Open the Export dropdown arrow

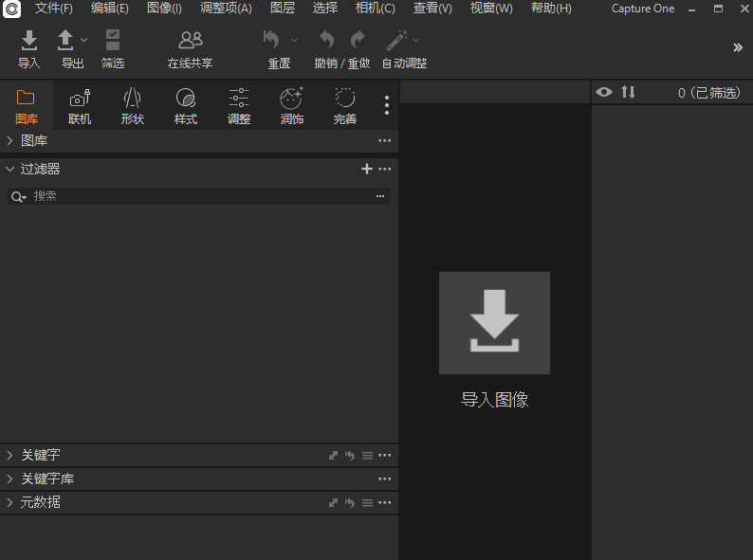pyautogui.click(x=84, y=41)
